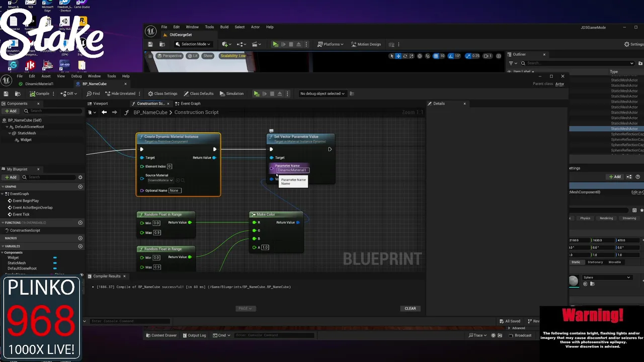Click Add button in Components panel
644x362 pixels.
click(x=11, y=111)
